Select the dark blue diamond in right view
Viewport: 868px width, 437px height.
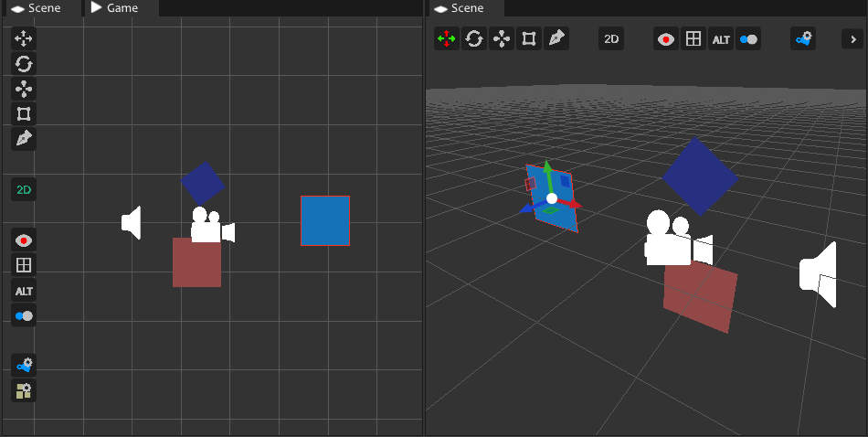click(x=700, y=176)
